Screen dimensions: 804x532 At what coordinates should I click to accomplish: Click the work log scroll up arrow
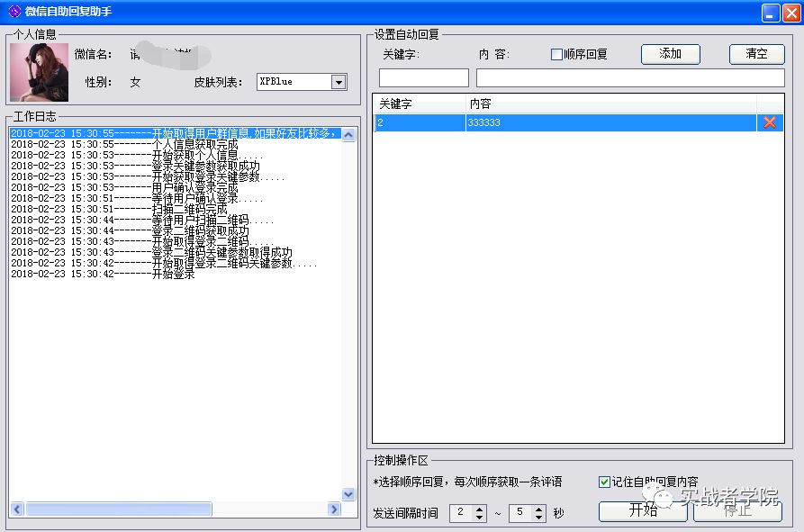pyautogui.click(x=348, y=135)
